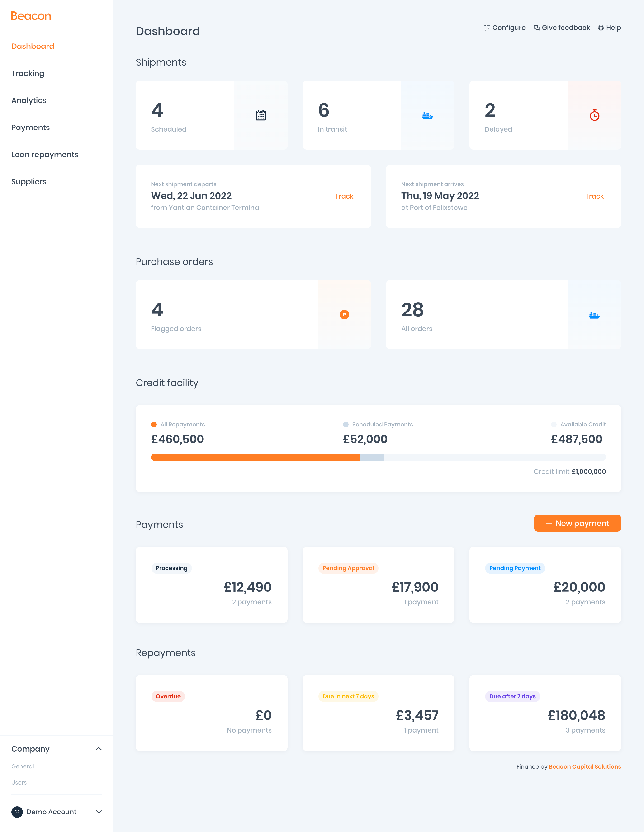Open Tracking in the sidebar
644x832 pixels.
click(x=28, y=73)
